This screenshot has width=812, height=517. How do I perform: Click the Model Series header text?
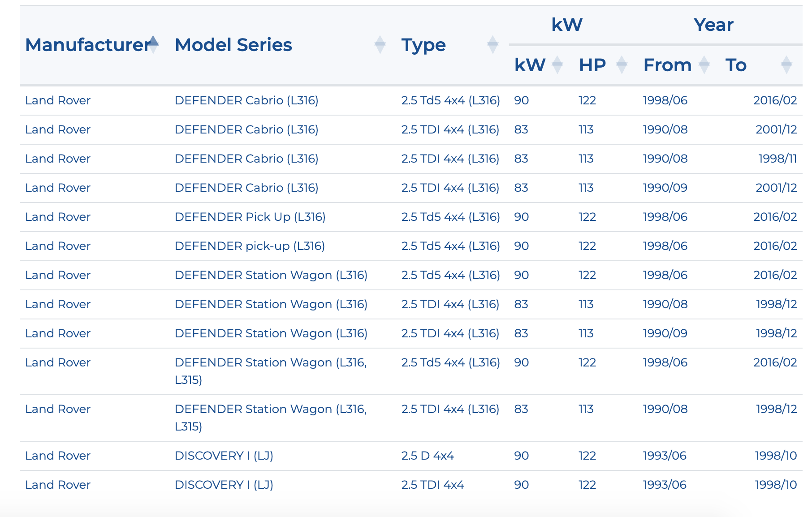click(x=233, y=45)
